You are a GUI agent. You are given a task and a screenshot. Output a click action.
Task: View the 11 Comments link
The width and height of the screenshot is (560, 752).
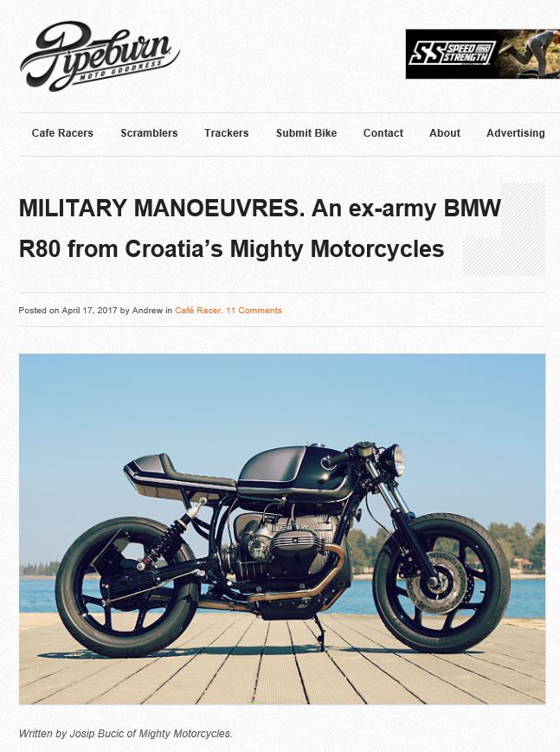tap(254, 311)
